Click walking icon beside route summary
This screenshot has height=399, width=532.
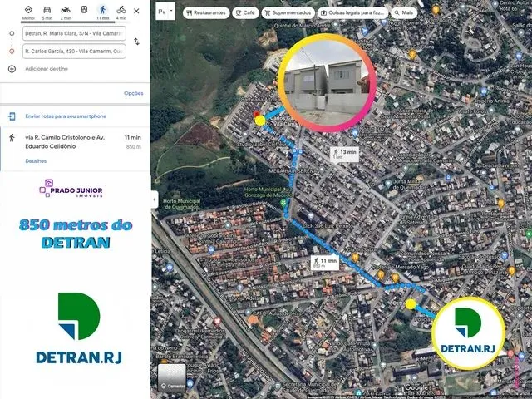click(x=12, y=138)
